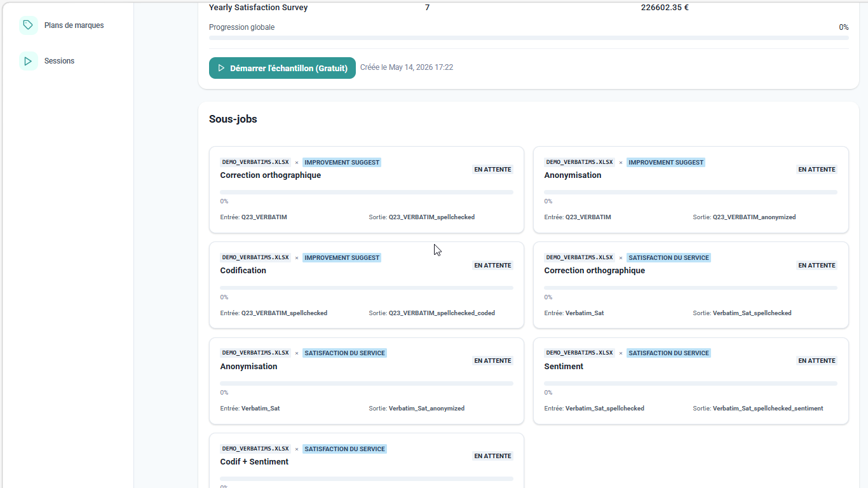Click output Verbatim_Sat_spellchecked_sentiment

tap(768, 409)
